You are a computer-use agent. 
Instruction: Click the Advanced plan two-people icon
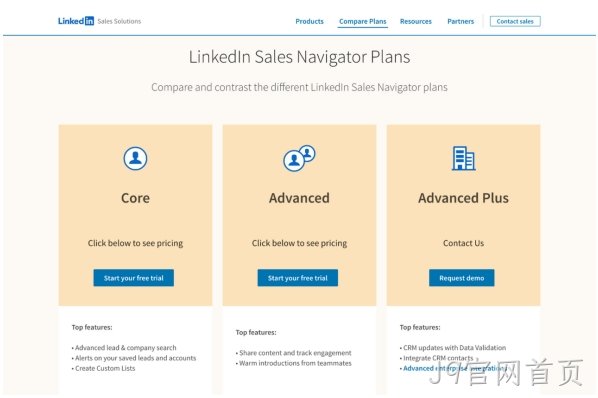pos(299,158)
